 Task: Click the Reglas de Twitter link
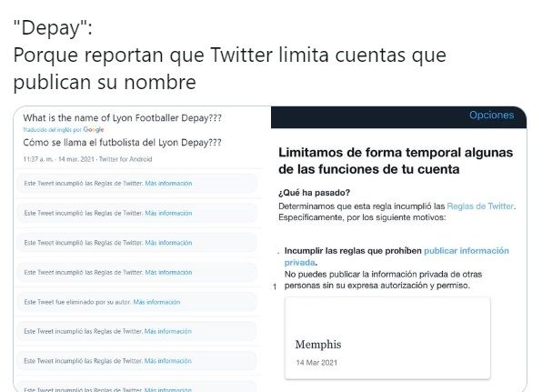480,206
